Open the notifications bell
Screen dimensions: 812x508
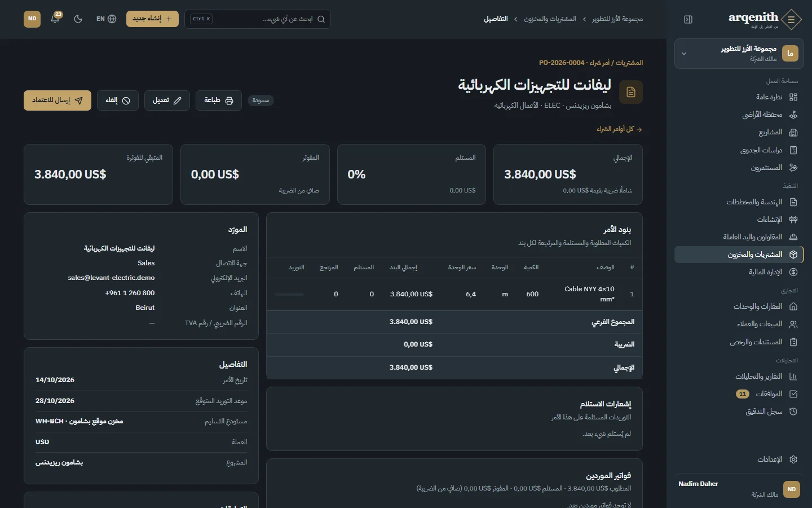coord(55,19)
